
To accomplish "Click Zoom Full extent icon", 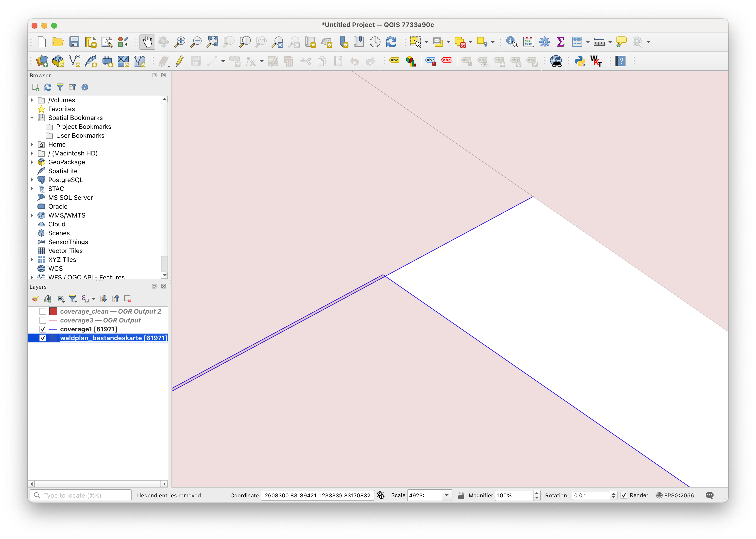I will 212,42.
